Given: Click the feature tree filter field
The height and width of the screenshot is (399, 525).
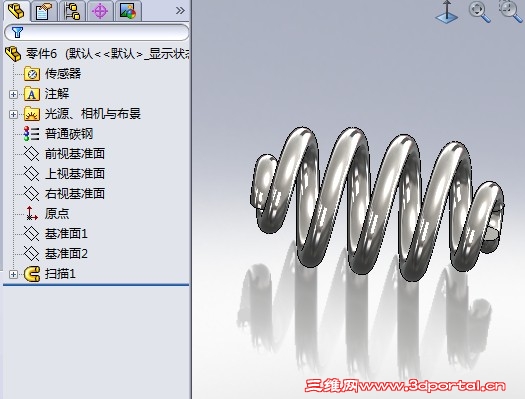Looking at the screenshot, I should point(96,32).
